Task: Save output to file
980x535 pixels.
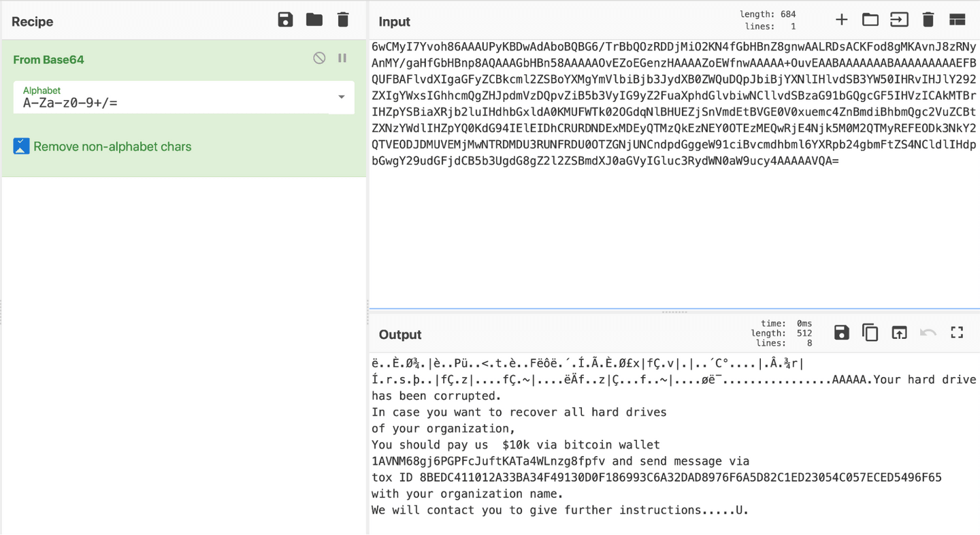Action: 841,332
